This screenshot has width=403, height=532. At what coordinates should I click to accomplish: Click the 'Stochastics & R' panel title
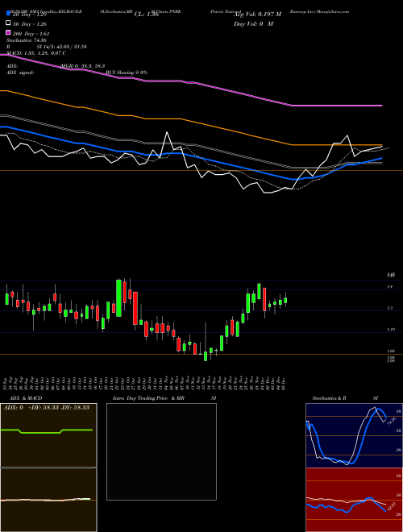[329, 398]
